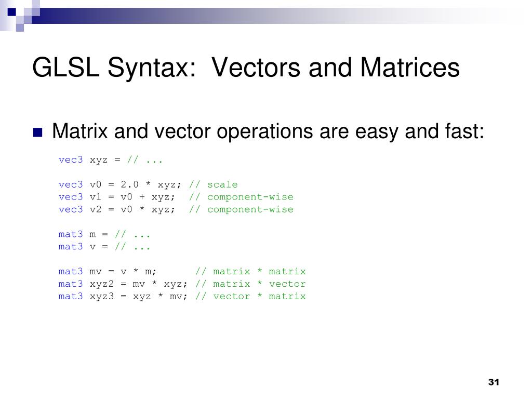Select the line 'mat3 m = // ...'
Image resolution: width=532 pixels, height=399 pixels.
pos(104,234)
